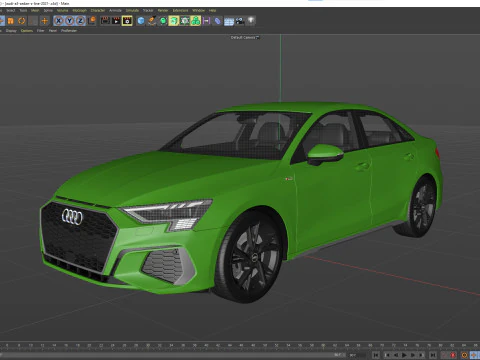The height and width of the screenshot is (360, 480).
Task: Open the viewport Panel menu
Action: tap(53, 31)
